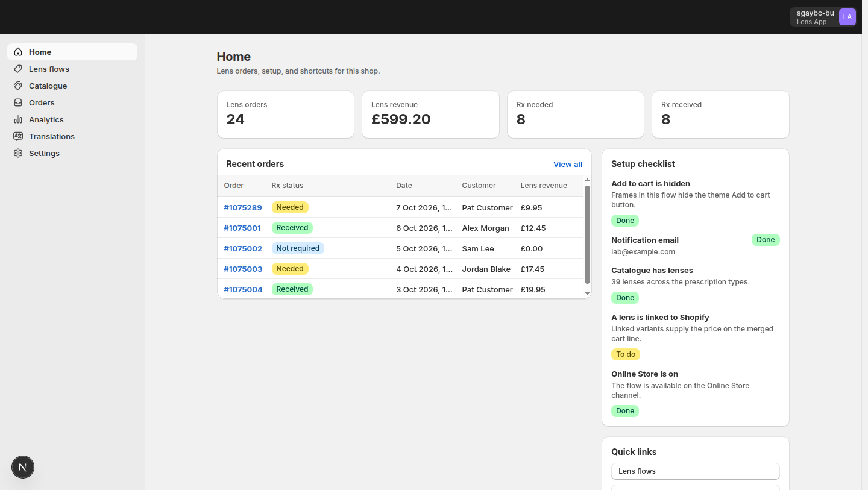Click the Home house icon in sidebar
Viewport: 868px width, 490px height.
[x=18, y=52]
